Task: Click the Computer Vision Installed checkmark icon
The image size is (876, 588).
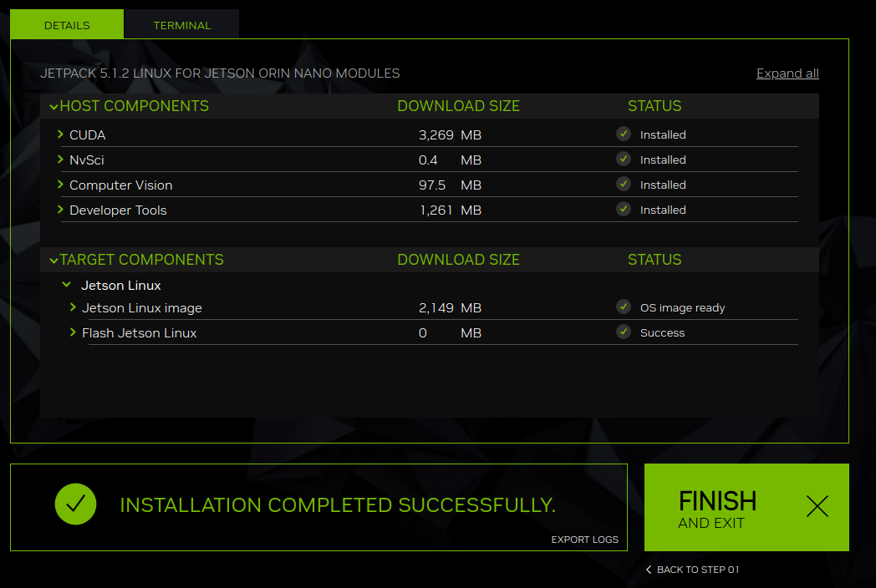Action: [x=624, y=185]
